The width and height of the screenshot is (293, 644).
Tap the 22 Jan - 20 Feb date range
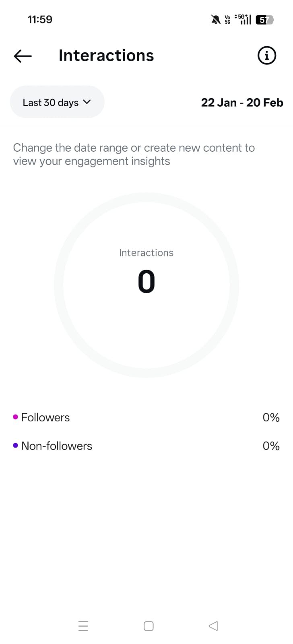click(242, 103)
